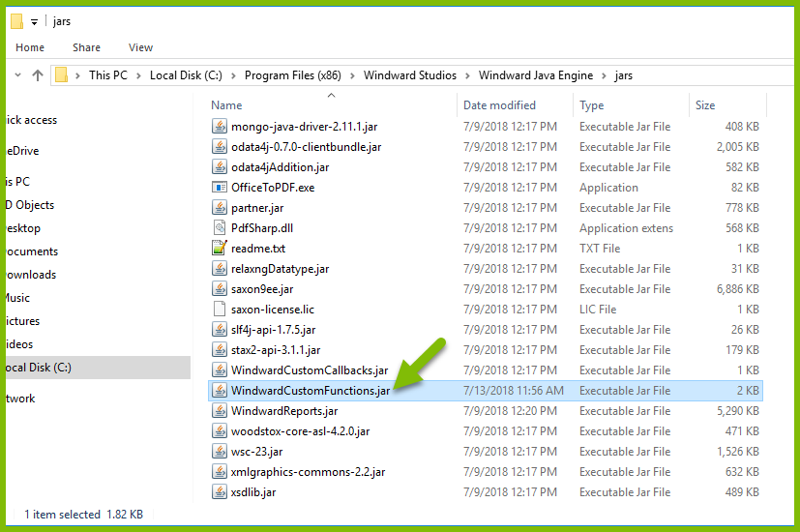This screenshot has width=800, height=532.
Task: Select the readme.txt file name
Action: click(x=258, y=249)
